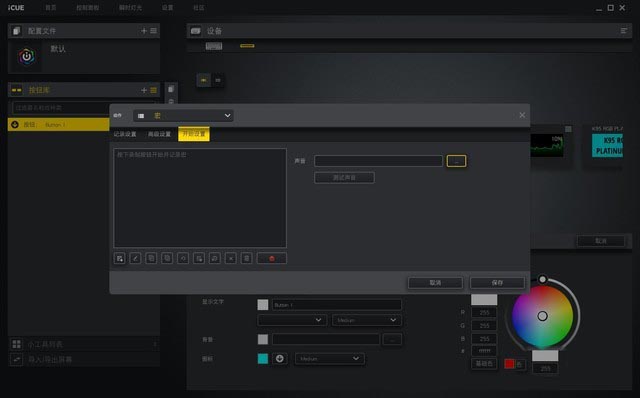
Task: Click the 配置文件 profiles panel icon
Action: pyautogui.click(x=17, y=31)
